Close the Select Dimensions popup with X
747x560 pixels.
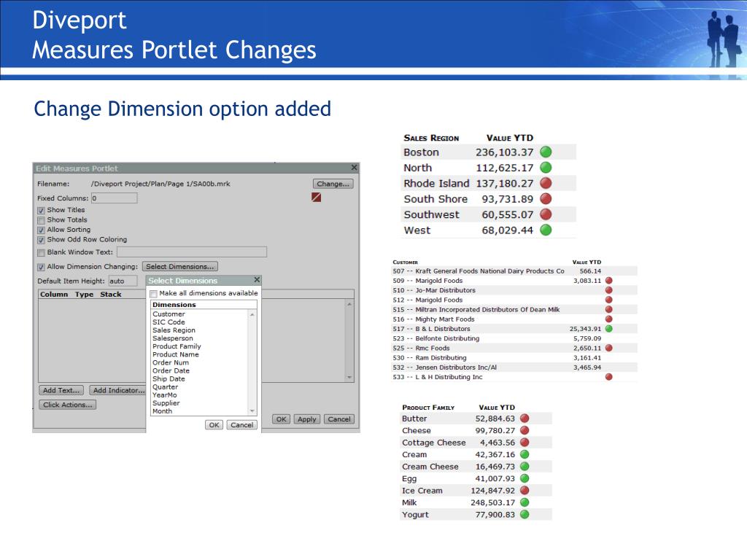click(256, 280)
